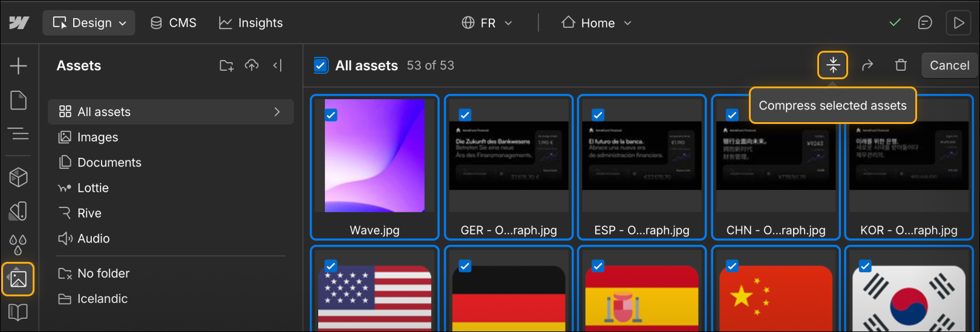The height and width of the screenshot is (332, 980).
Task: Uncheck the South Korean flag checkbox
Action: coord(865,265)
